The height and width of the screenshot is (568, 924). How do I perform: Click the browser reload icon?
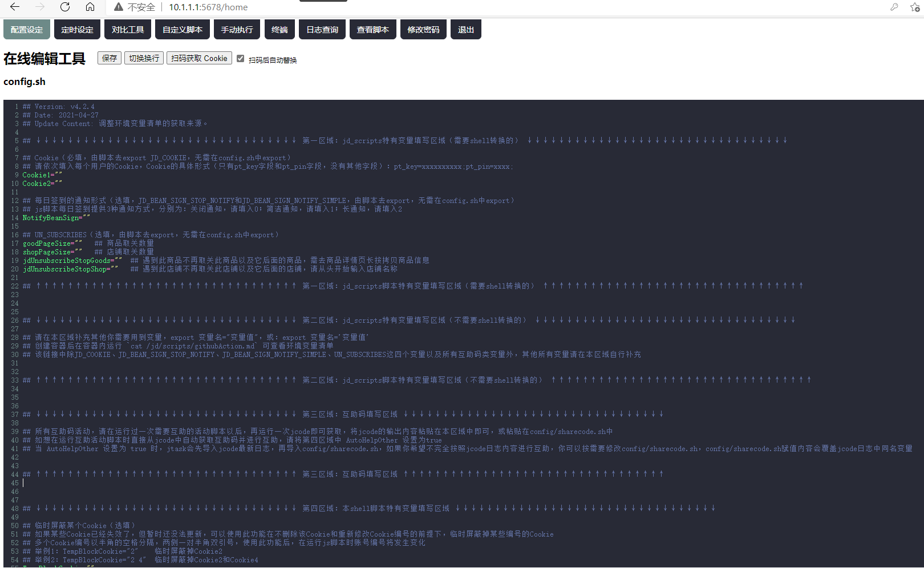click(65, 7)
